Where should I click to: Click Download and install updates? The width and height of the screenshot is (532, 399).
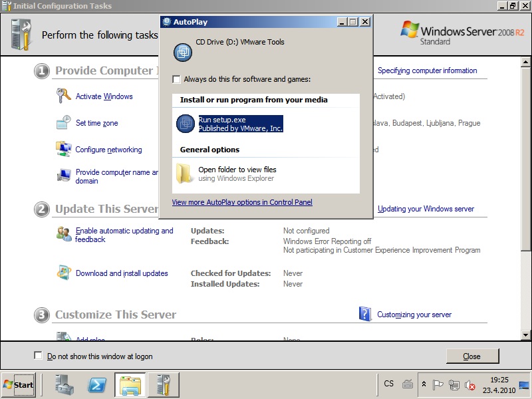pos(122,273)
